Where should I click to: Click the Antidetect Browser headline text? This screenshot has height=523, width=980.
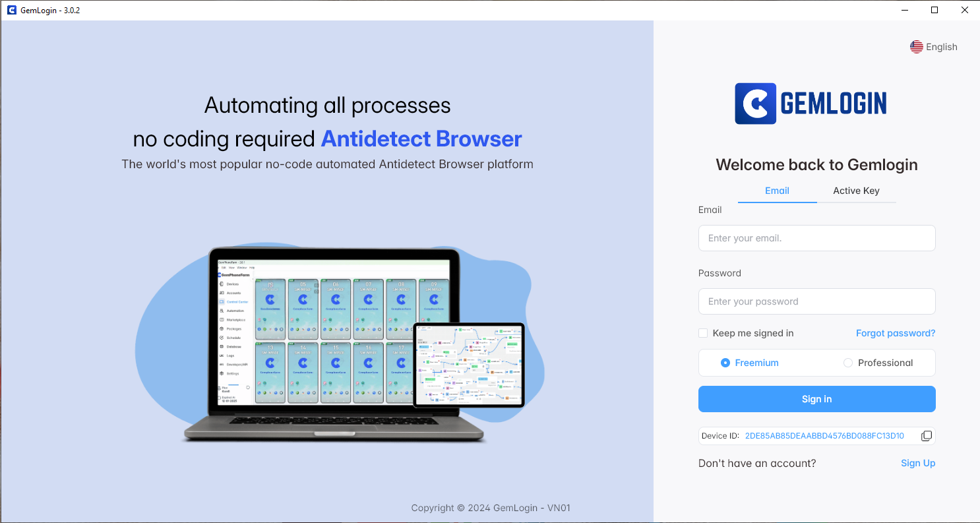pyautogui.click(x=421, y=138)
